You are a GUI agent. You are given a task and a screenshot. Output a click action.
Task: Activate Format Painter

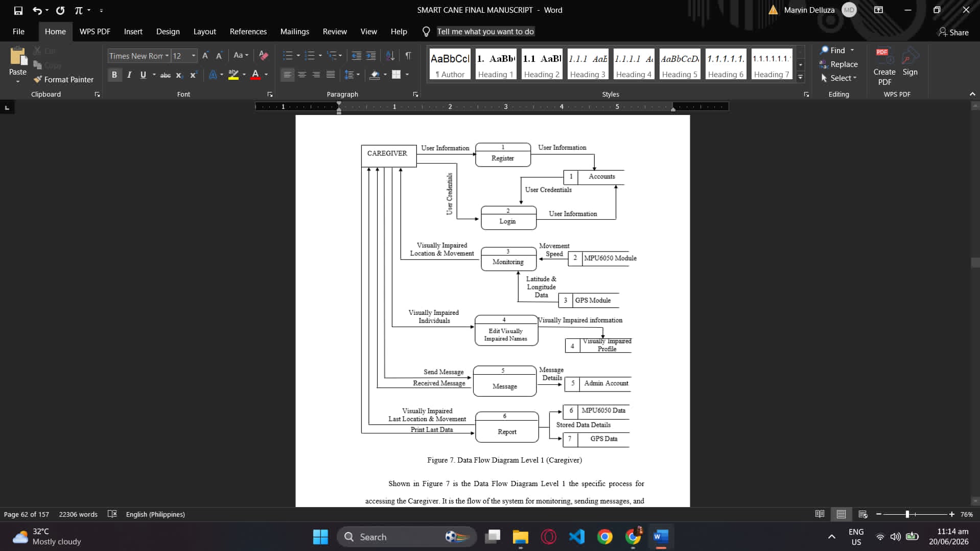click(x=63, y=79)
